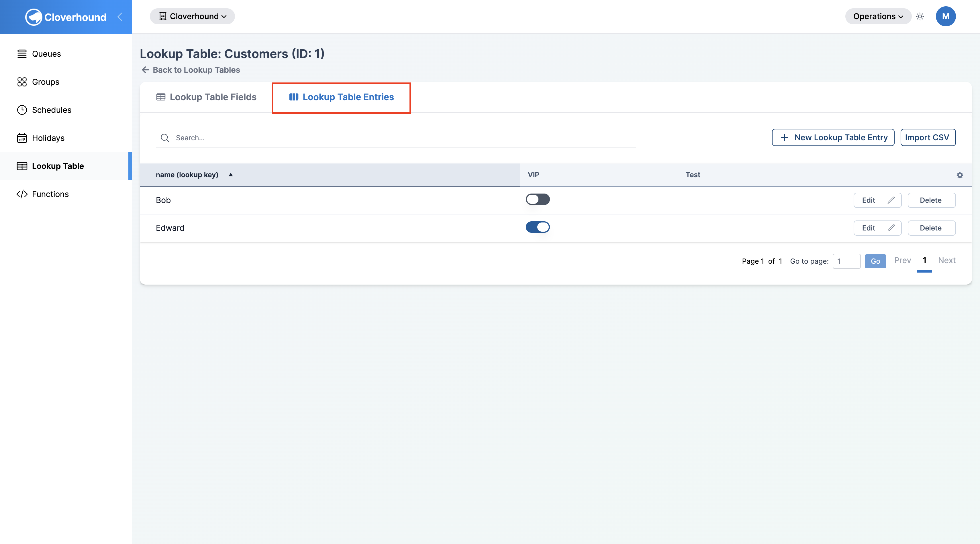
Task: Click the Search entries input field
Action: coord(396,138)
